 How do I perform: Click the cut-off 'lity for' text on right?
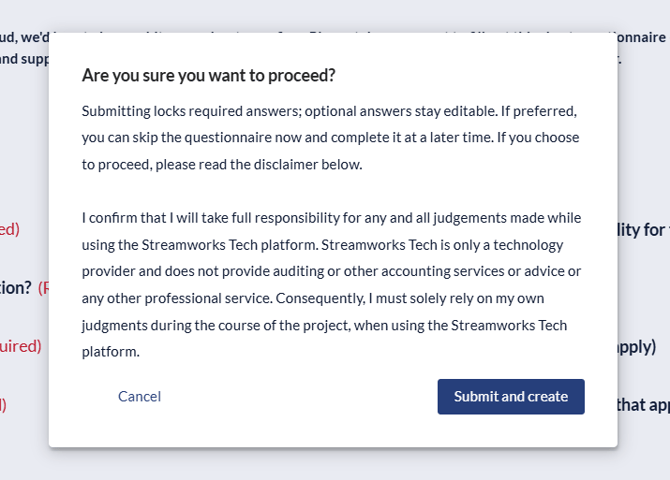[x=642, y=230]
